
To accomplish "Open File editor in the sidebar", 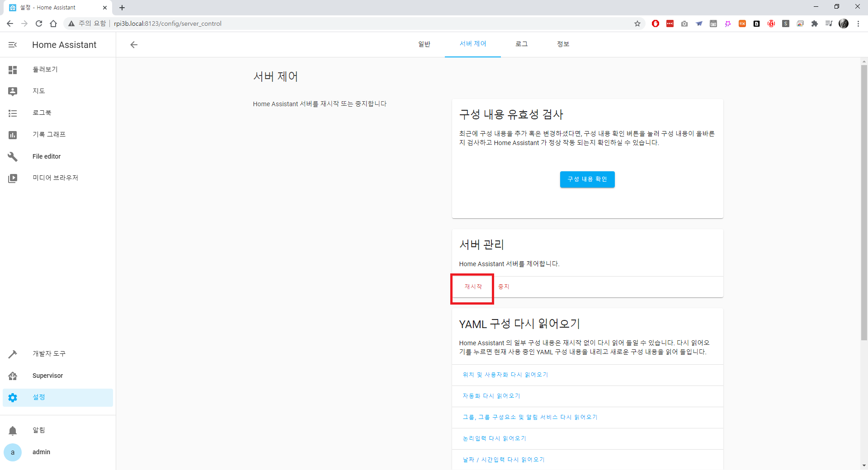I will [58, 156].
